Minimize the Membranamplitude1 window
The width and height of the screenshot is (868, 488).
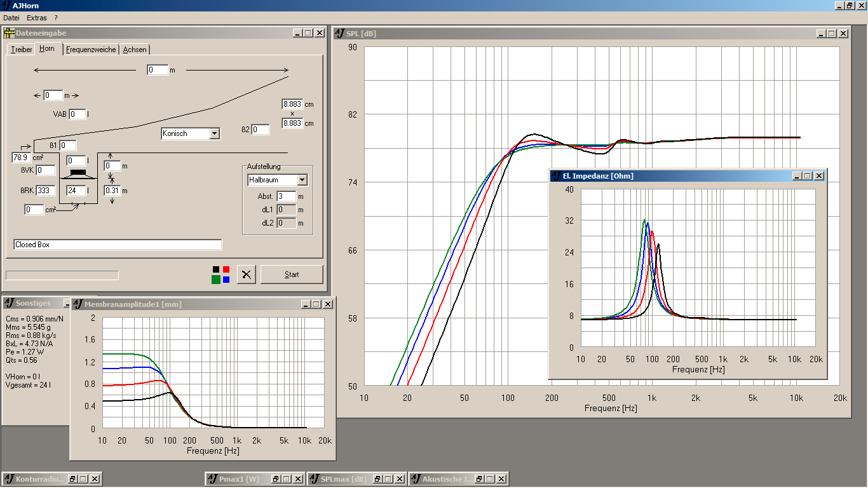[x=306, y=304]
